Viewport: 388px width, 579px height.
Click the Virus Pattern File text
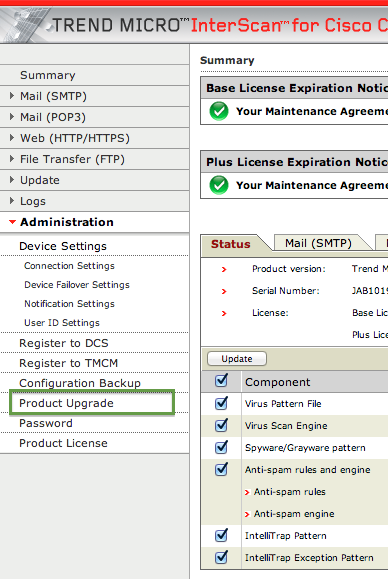[283, 404]
